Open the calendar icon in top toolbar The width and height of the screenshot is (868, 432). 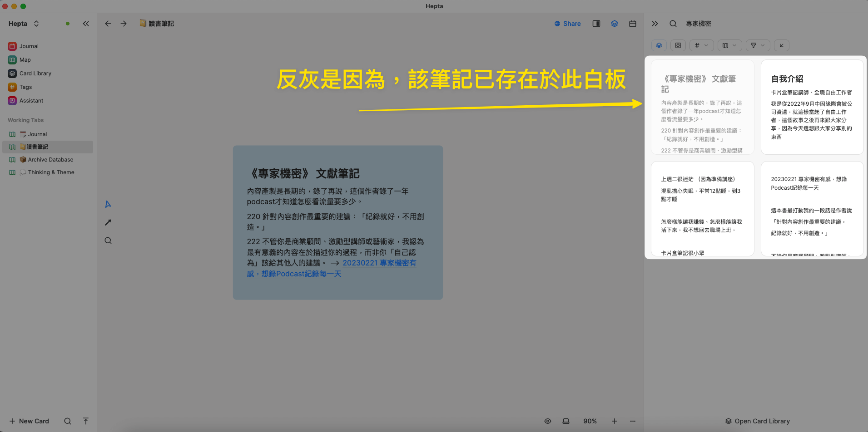632,24
